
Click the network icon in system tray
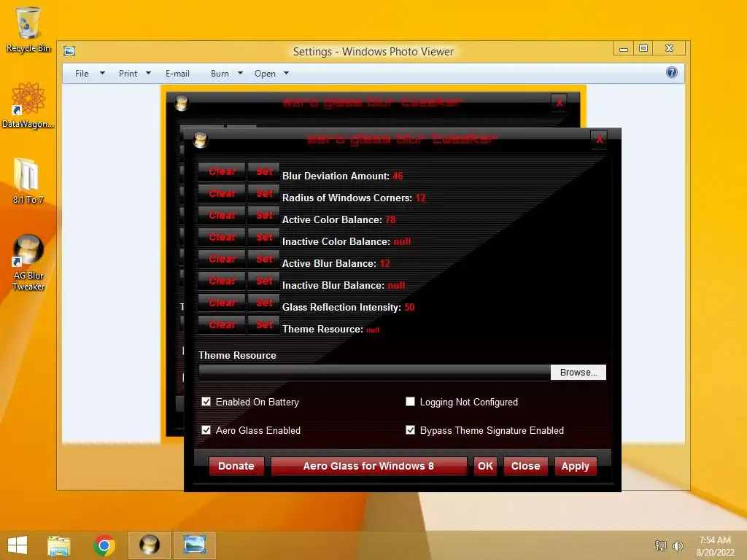[x=661, y=545]
